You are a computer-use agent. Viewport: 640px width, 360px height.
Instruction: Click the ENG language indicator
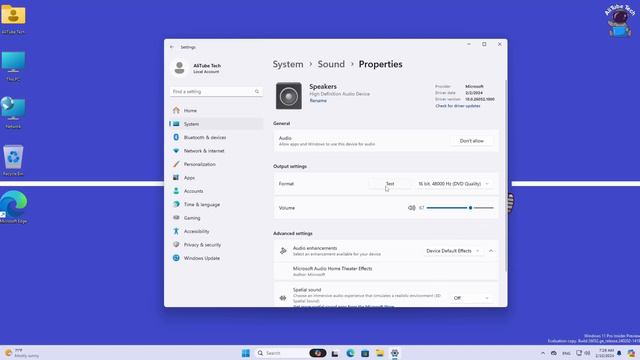pyautogui.click(x=566, y=353)
